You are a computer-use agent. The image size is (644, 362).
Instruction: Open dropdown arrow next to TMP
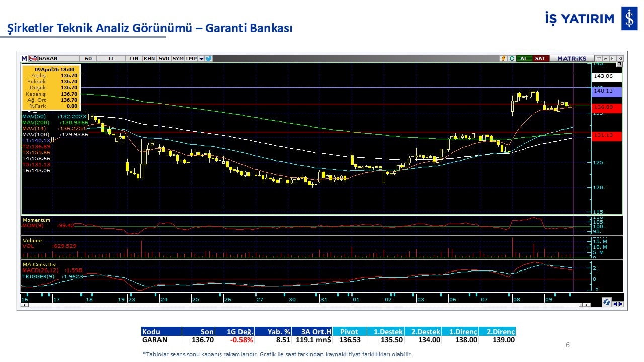click(x=201, y=59)
